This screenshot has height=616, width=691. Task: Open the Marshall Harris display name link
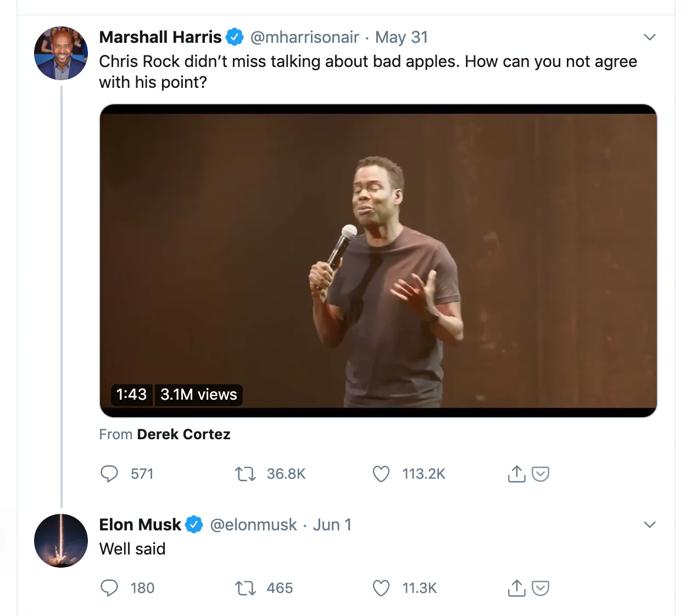click(160, 37)
